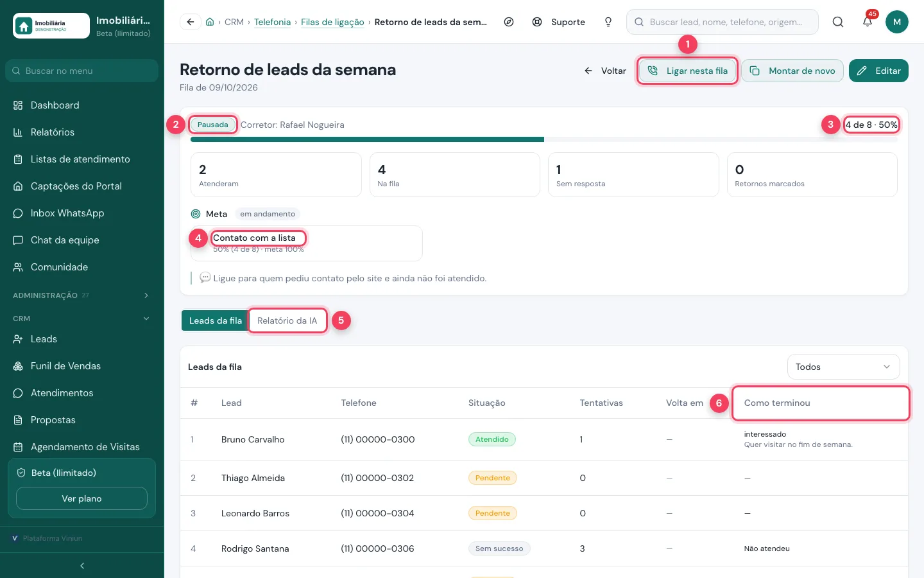Open Captações do Portal
924x578 pixels.
pos(82,186)
